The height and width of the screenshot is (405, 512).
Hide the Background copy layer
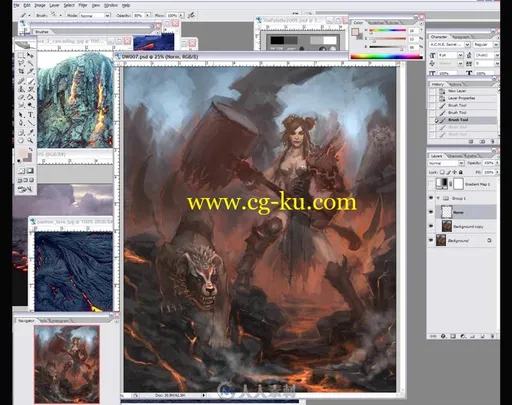(x=431, y=226)
